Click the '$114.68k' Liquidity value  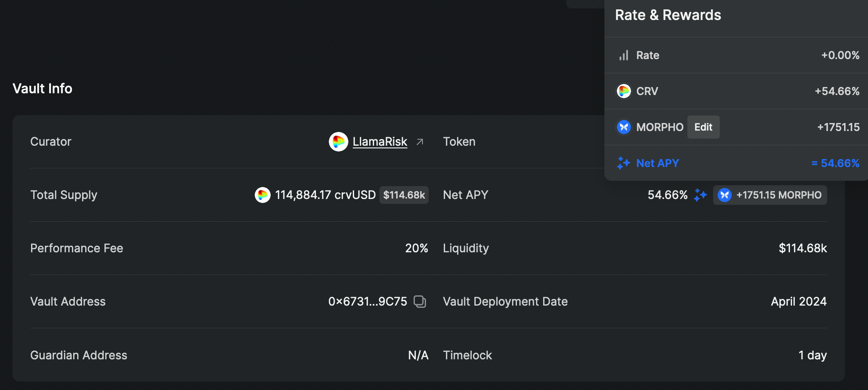tap(803, 248)
